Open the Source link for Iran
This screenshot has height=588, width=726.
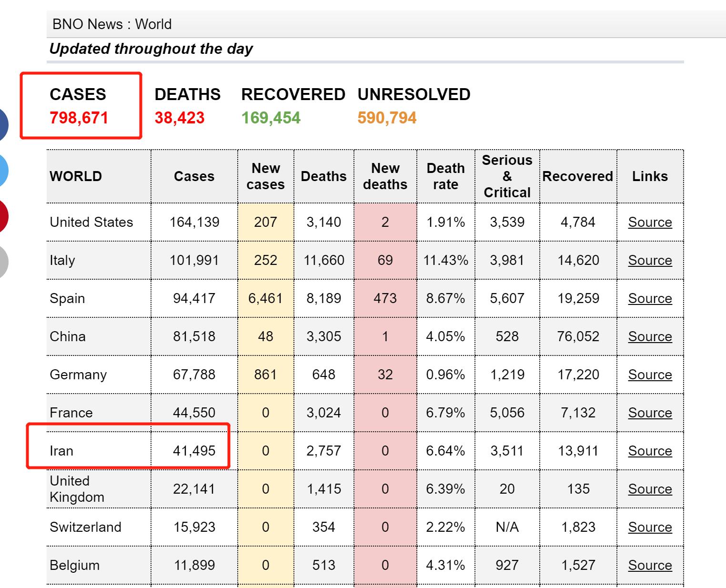pyautogui.click(x=650, y=451)
